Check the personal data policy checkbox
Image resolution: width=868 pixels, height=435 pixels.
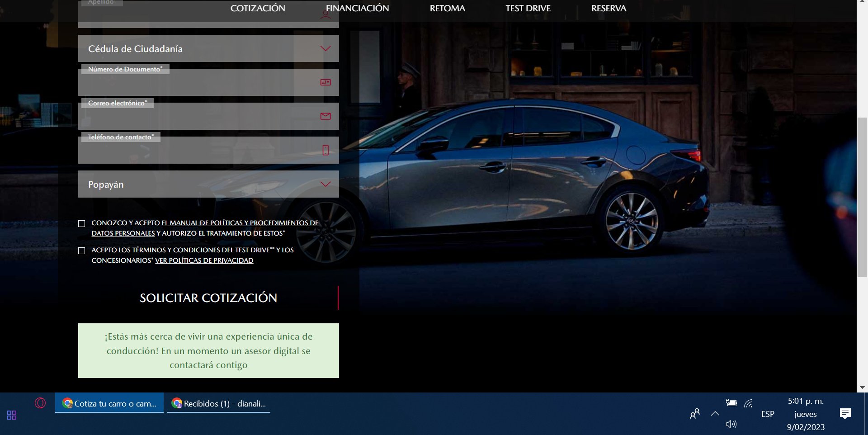82,223
